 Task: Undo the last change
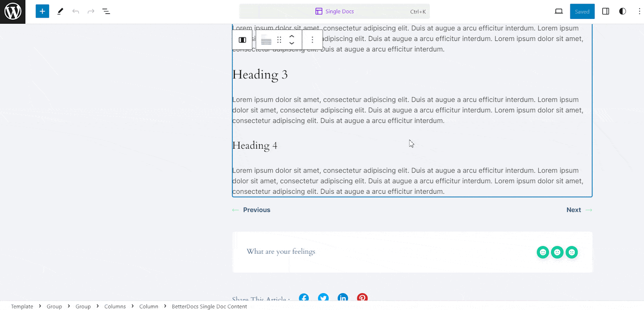(x=76, y=11)
